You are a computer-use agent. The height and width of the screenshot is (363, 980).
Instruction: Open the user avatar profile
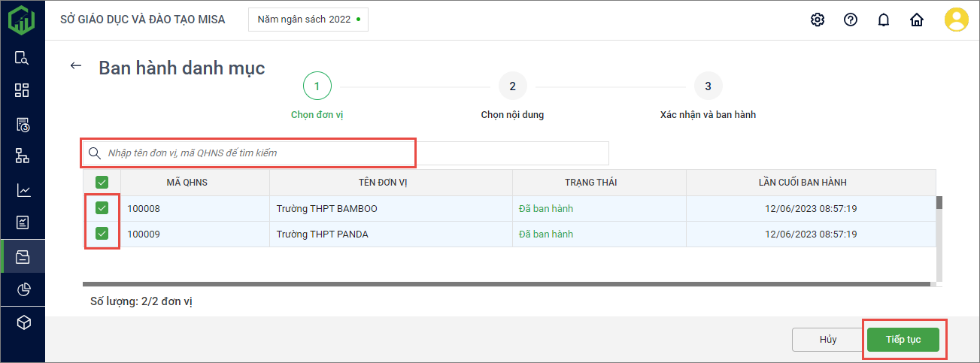tap(956, 20)
